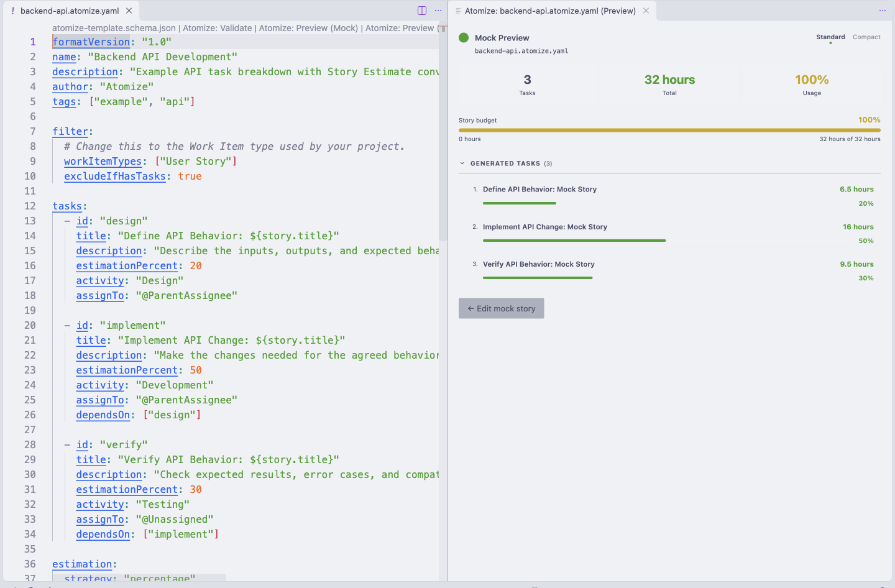Image resolution: width=895 pixels, height=588 pixels.
Task: Click the split editor icon
Action: pos(422,11)
